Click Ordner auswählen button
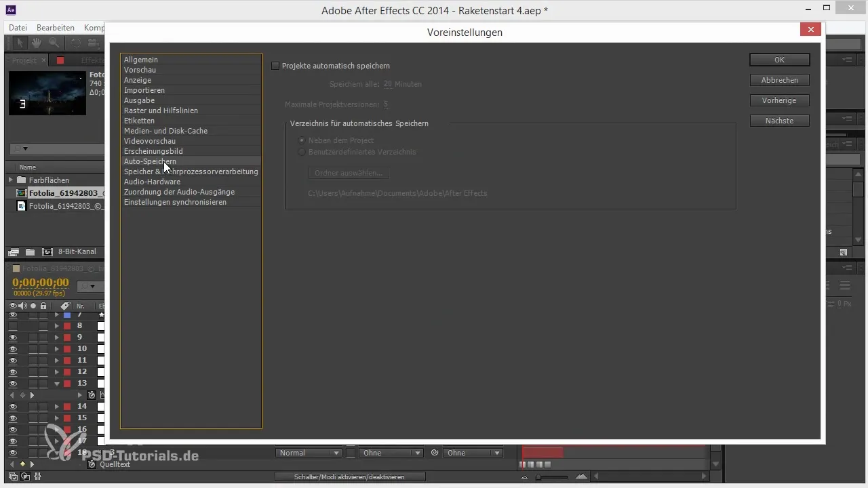This screenshot has height=488, width=868. pos(349,174)
